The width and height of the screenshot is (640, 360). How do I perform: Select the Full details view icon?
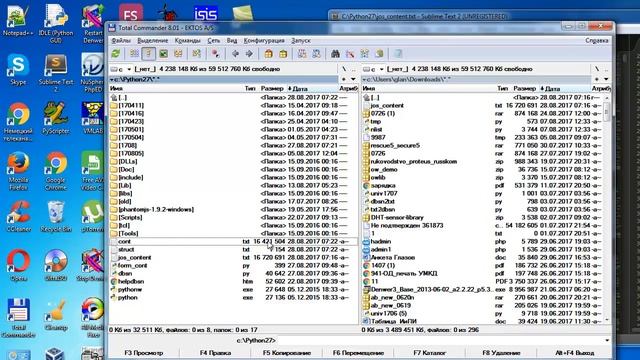(x=149, y=53)
